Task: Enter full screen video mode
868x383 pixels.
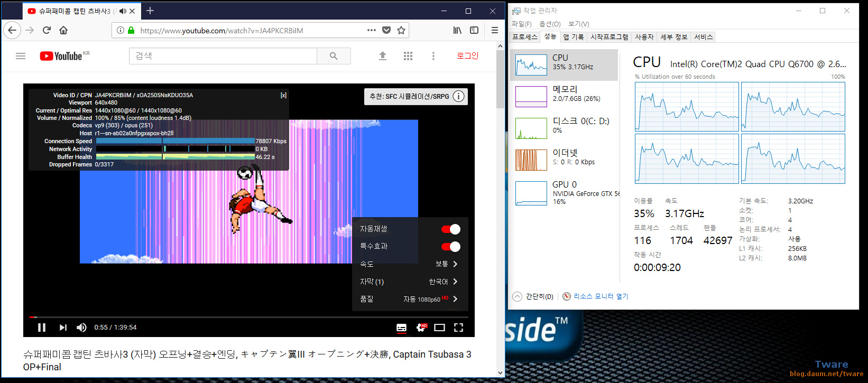Action: click(458, 328)
